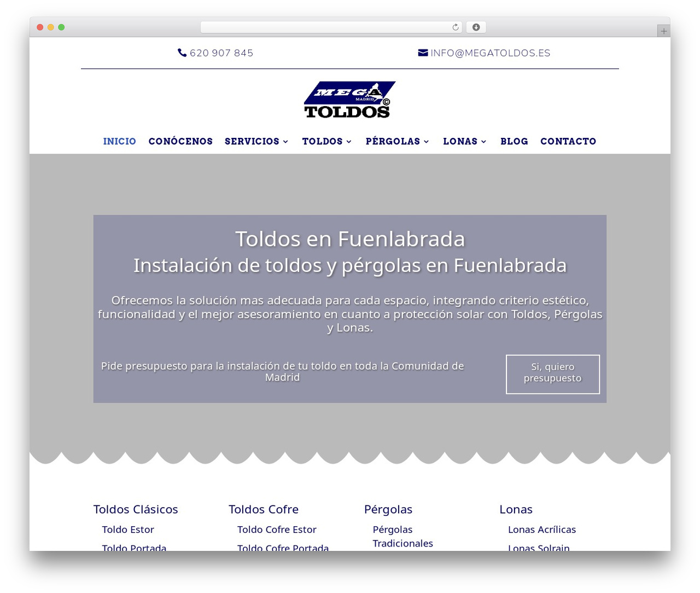Open a new browser tab with plus button

[x=663, y=31]
